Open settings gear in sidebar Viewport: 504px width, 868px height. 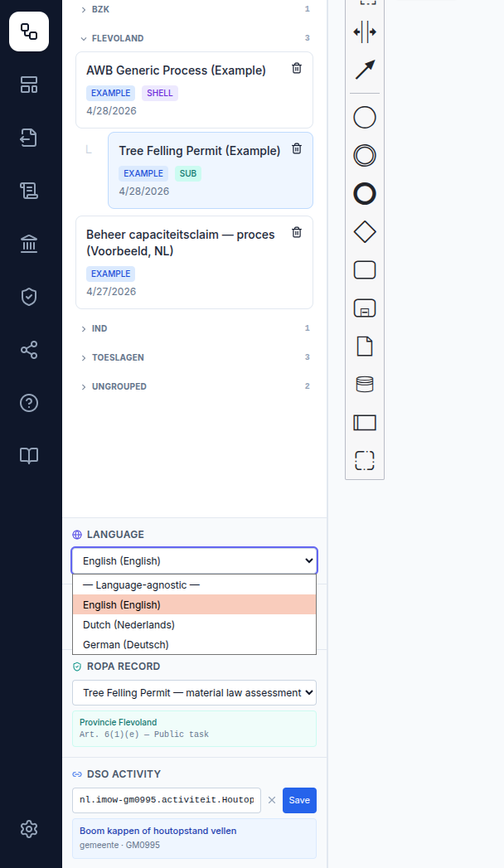click(x=29, y=829)
